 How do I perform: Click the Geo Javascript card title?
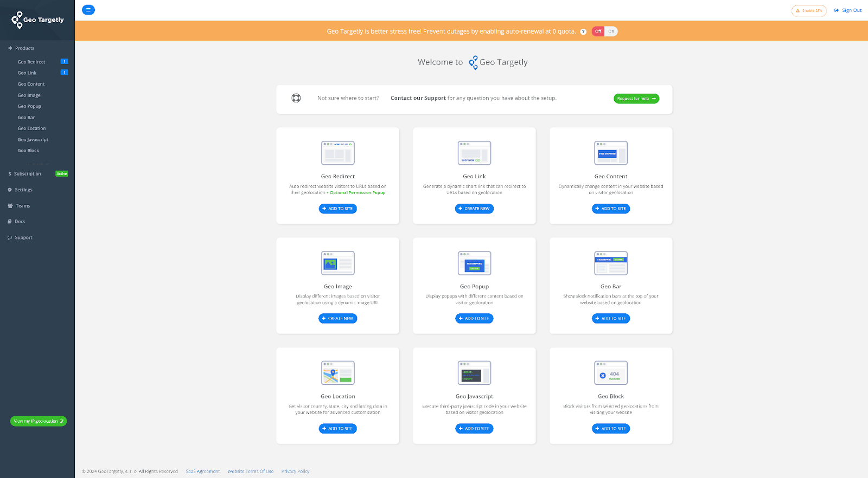pyautogui.click(x=474, y=396)
